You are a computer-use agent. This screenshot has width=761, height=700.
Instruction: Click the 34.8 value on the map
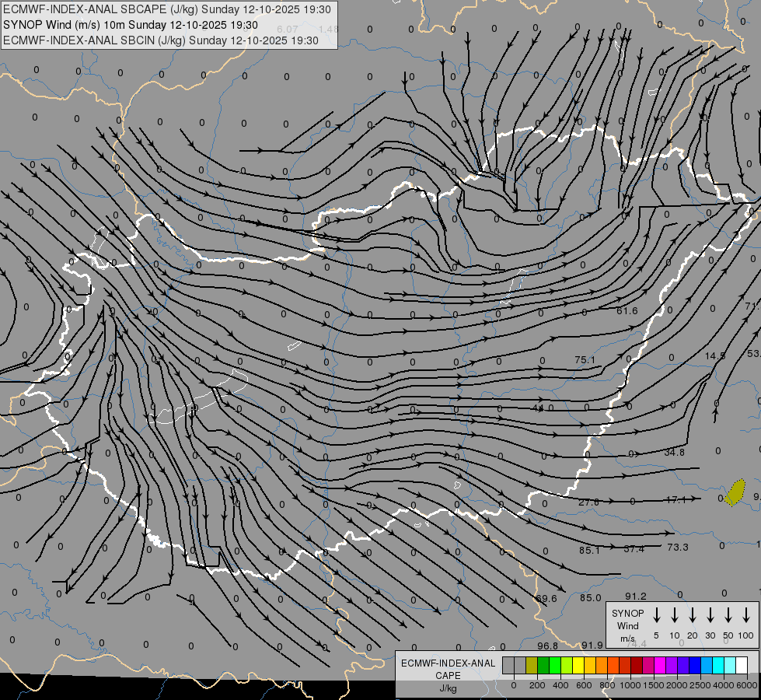[x=674, y=452]
